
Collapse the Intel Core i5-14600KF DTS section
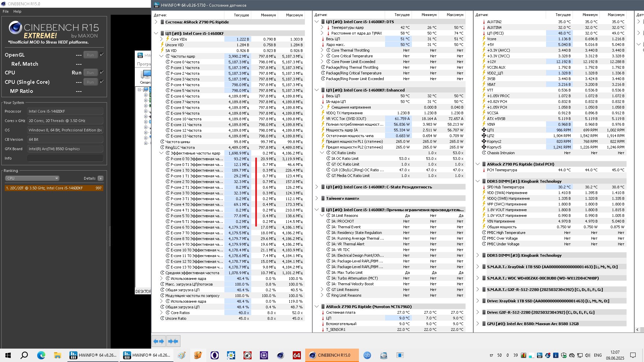317,22
